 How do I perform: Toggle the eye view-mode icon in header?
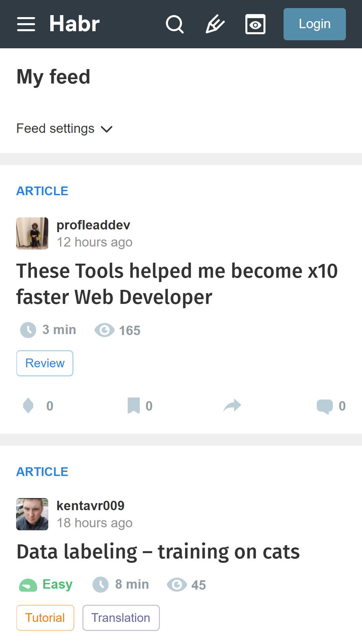pos(255,24)
